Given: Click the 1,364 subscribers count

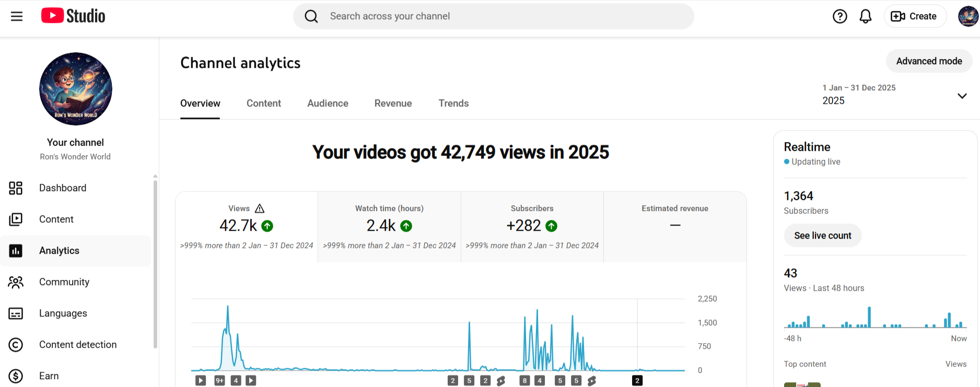Looking at the screenshot, I should [x=798, y=196].
